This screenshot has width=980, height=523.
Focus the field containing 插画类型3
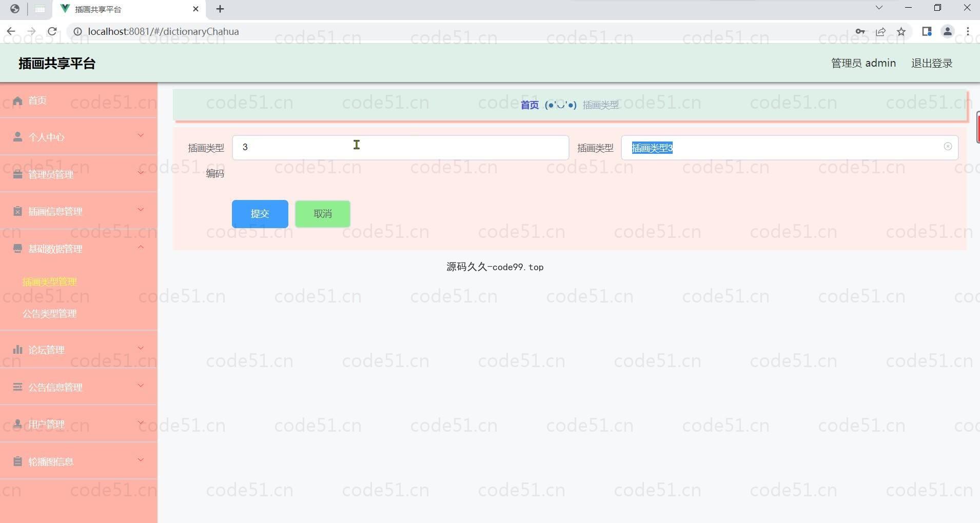point(790,148)
